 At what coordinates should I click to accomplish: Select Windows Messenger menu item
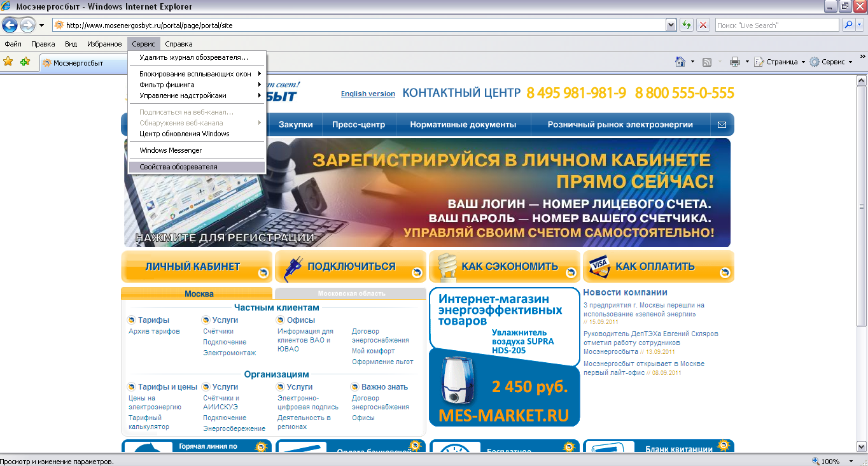coord(197,150)
